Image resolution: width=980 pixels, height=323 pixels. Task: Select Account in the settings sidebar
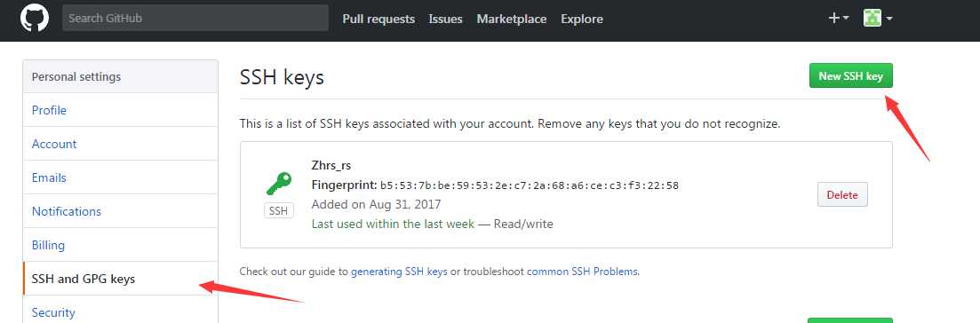120,144
